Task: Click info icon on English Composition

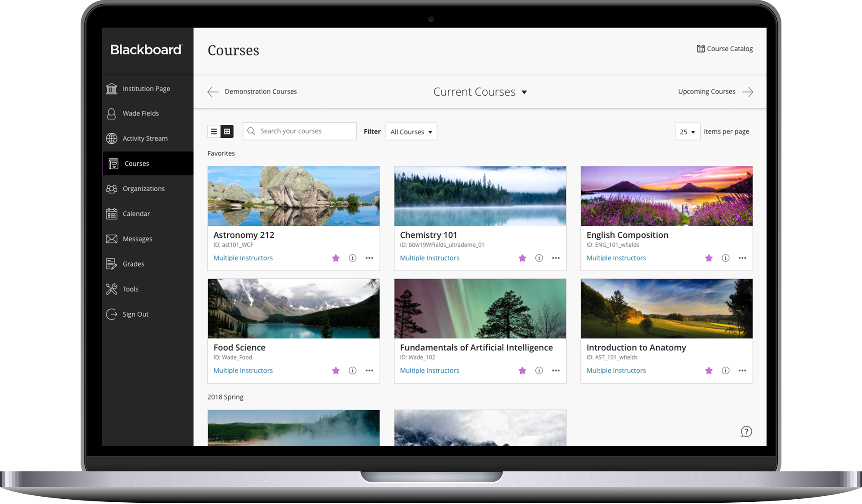Action: (x=725, y=258)
